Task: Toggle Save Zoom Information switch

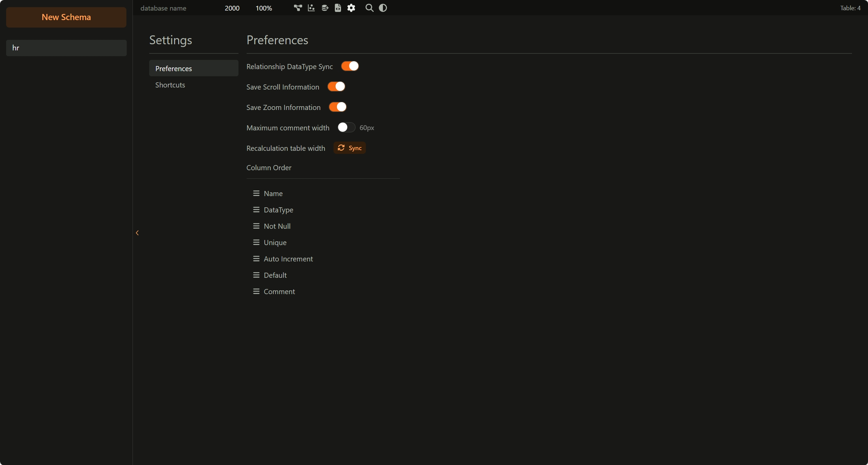Action: [x=338, y=107]
